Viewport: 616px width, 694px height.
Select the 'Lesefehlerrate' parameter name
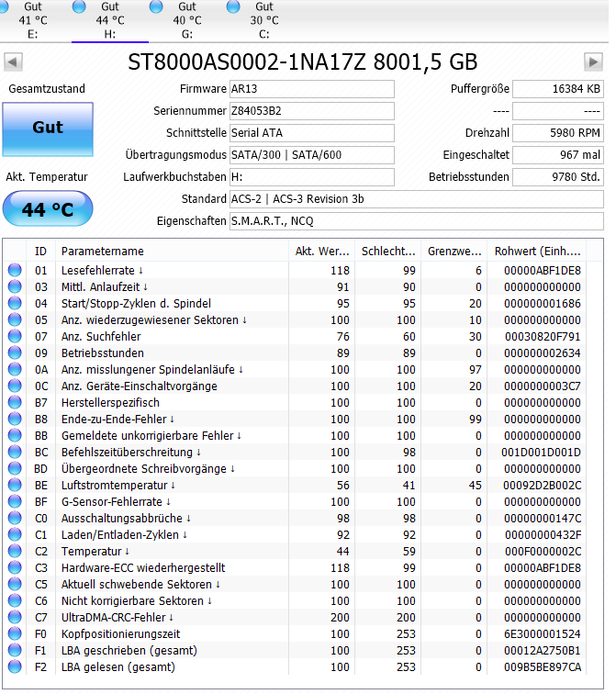pyautogui.click(x=98, y=271)
